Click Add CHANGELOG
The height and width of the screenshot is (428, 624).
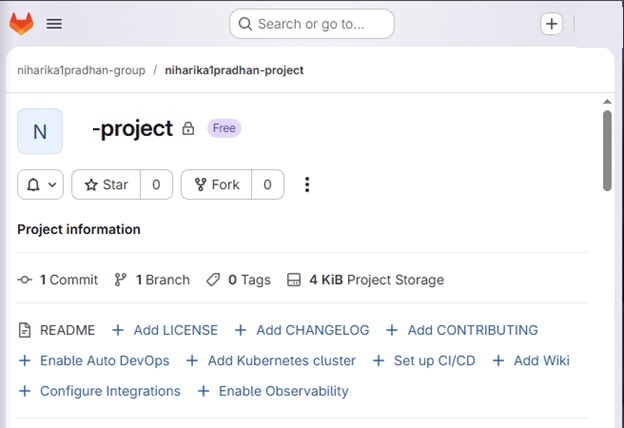tap(302, 330)
